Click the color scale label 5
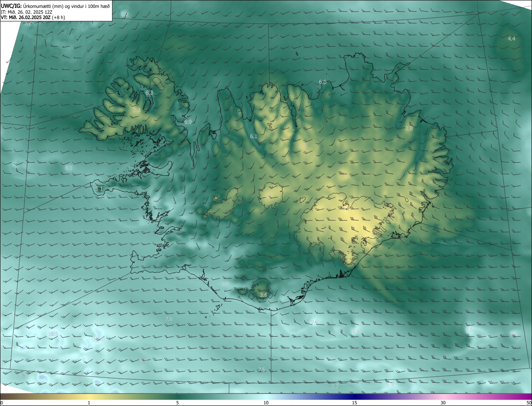This screenshot has height=406, width=532. [177, 403]
